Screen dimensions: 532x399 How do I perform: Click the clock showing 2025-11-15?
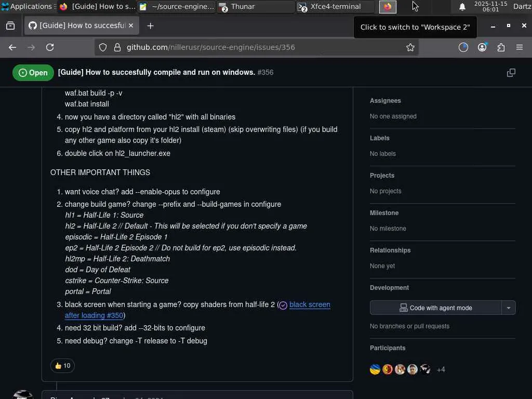coord(490,6)
